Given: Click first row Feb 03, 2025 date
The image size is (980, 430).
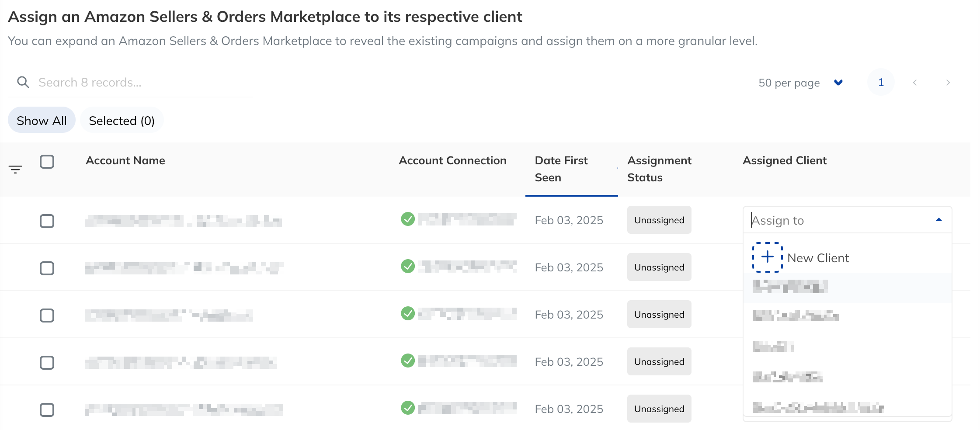Looking at the screenshot, I should tap(569, 220).
